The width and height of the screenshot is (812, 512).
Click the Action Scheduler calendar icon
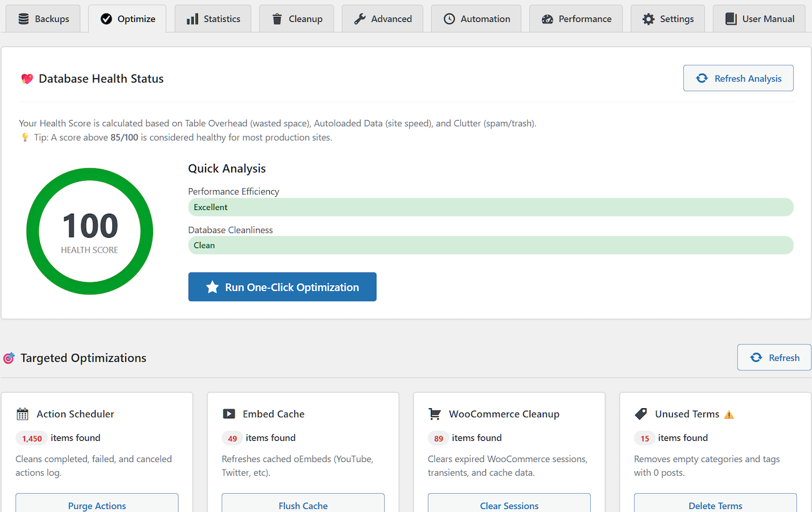point(22,413)
